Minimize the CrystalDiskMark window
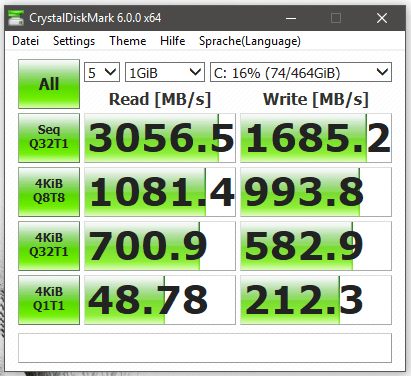The height and width of the screenshot is (376, 411). tap(291, 18)
